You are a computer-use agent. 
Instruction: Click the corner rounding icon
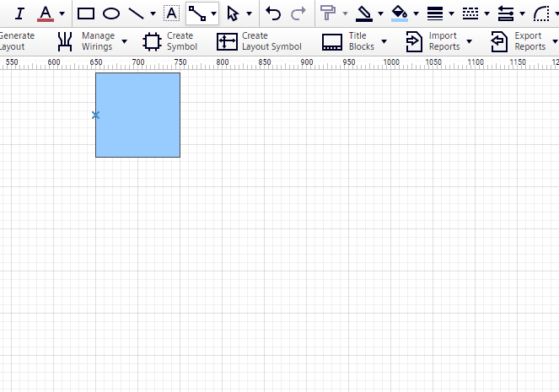541,13
